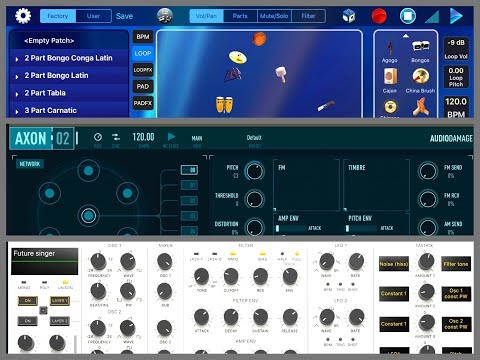Image resolution: width=480 pixels, height=360 pixels.
Task: Select the Cajon instrument icon
Action: coord(390,76)
